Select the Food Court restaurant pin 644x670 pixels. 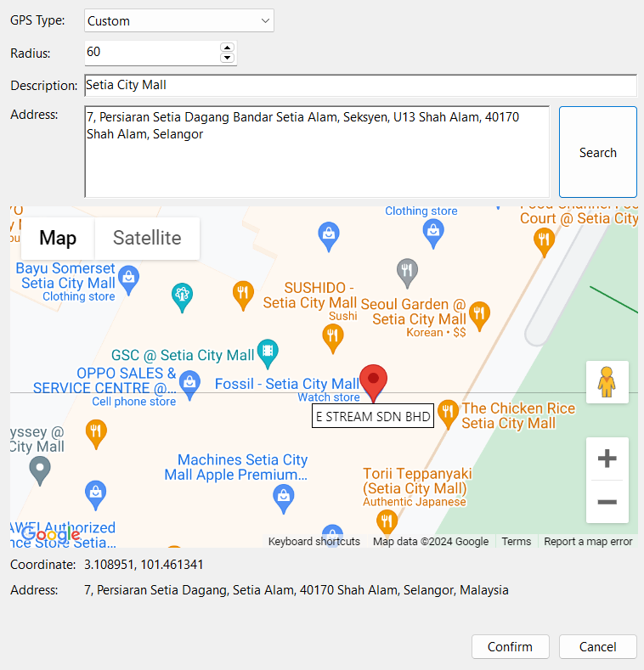544,242
